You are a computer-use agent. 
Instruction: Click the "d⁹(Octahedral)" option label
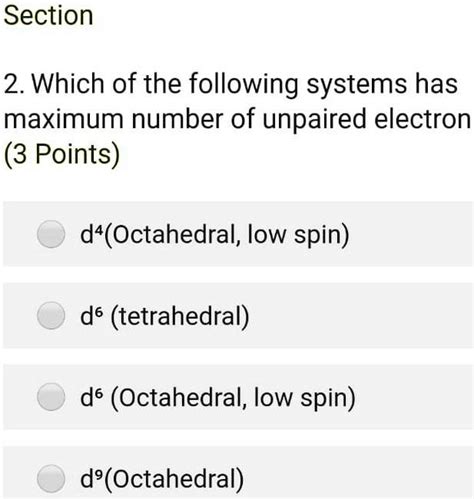click(x=162, y=479)
